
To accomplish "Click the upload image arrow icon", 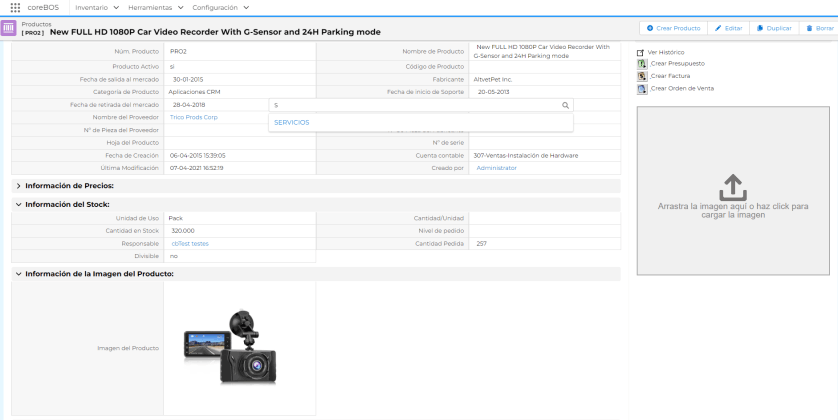I will pos(733,186).
